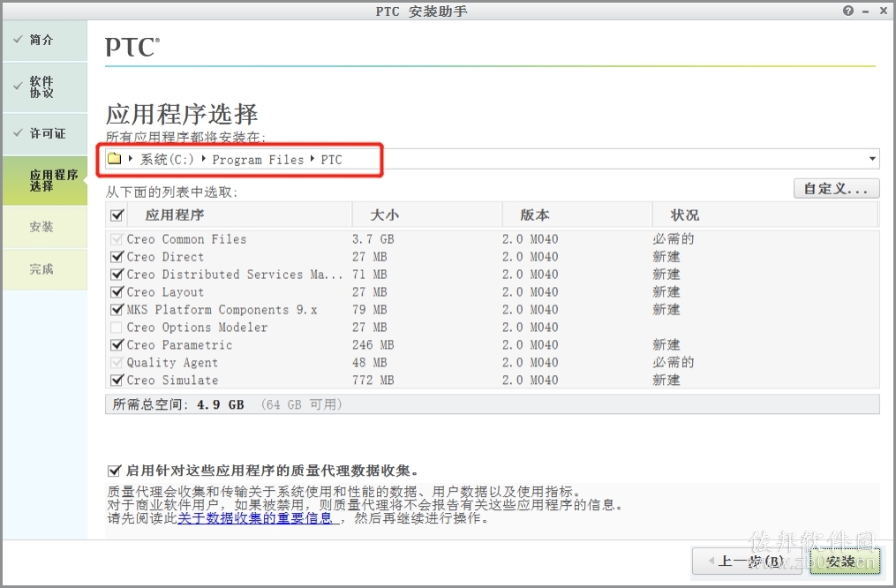The image size is (896, 588).
Task: Close the PTC installer window
Action: point(883,11)
